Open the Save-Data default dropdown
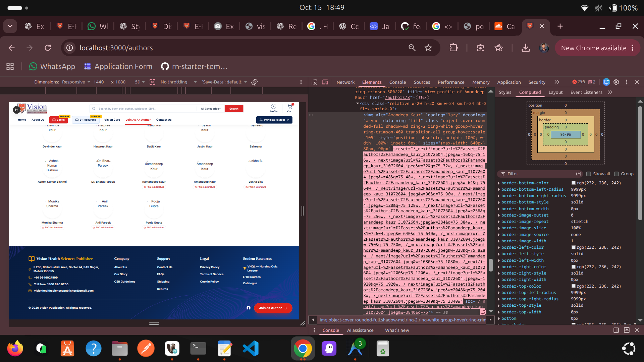Screen dimensions: 644x362 tap(224, 82)
